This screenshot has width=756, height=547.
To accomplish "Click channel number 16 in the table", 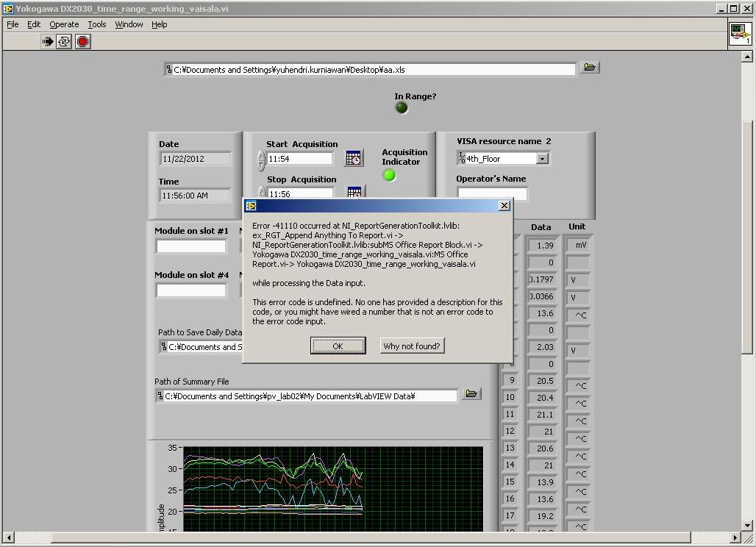I will tap(510, 498).
